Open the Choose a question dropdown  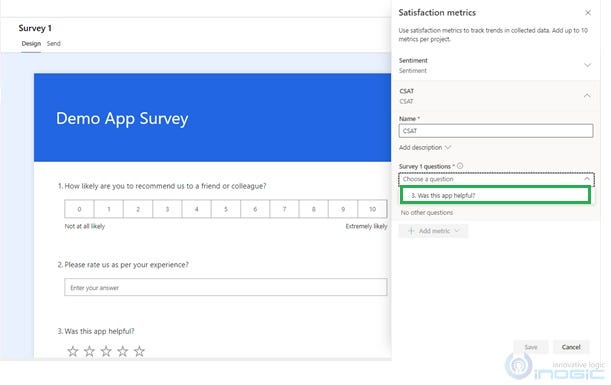[496, 179]
